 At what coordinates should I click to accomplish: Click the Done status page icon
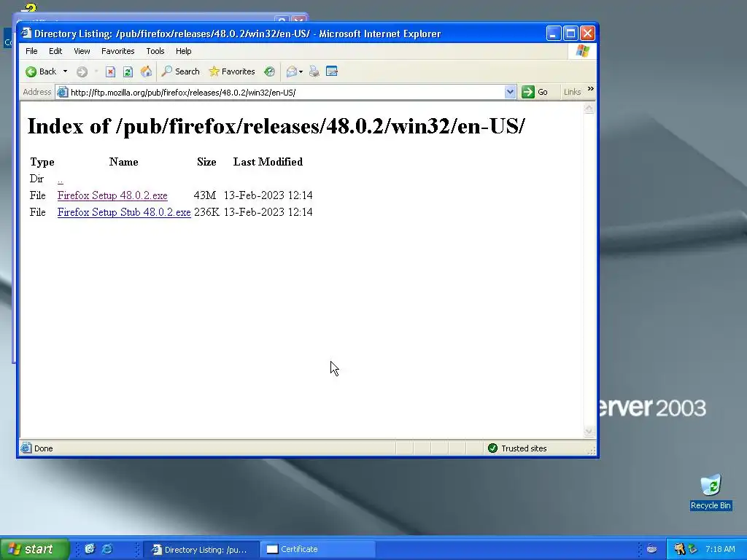[x=26, y=448]
